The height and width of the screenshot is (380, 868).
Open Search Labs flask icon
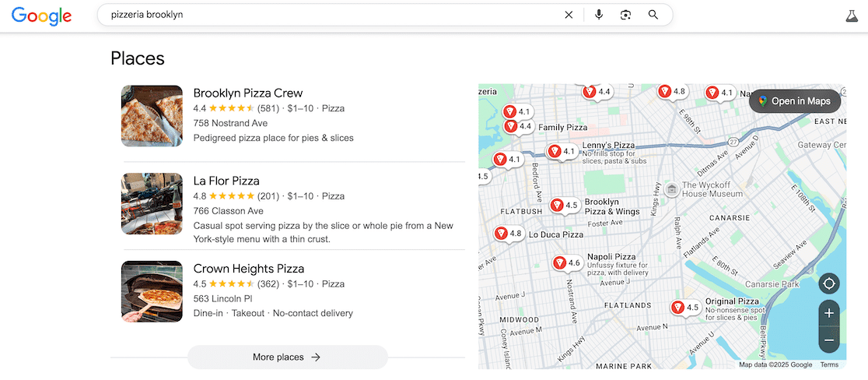[852, 16]
